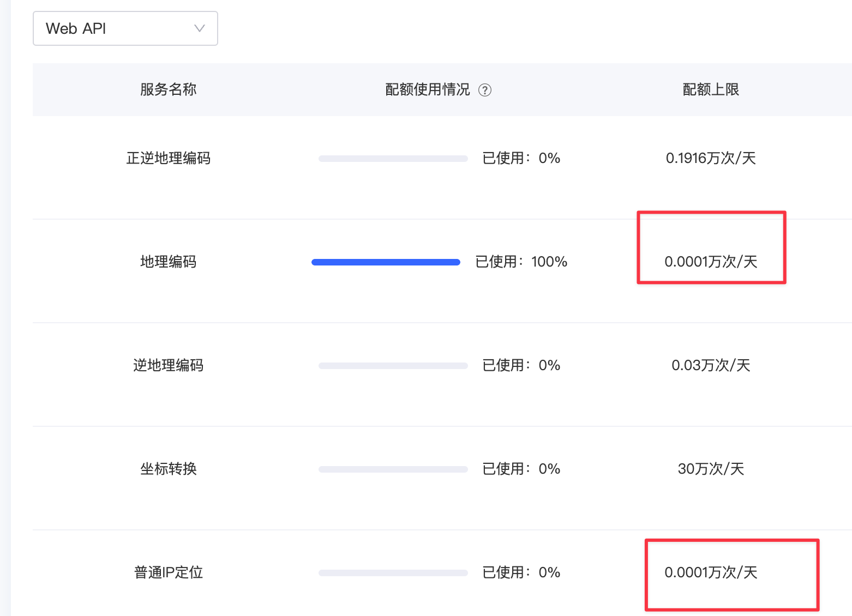Screen dimensions: 852x616
Task: Click the 配额使用情况 column header
Action: coord(428,89)
